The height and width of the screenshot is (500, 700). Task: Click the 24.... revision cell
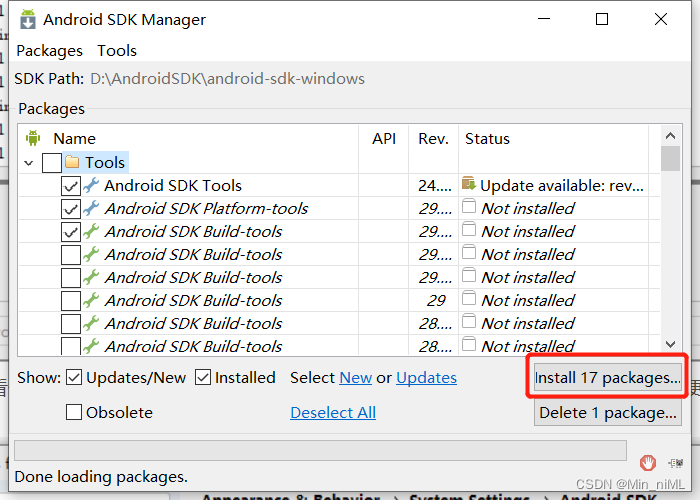435,185
